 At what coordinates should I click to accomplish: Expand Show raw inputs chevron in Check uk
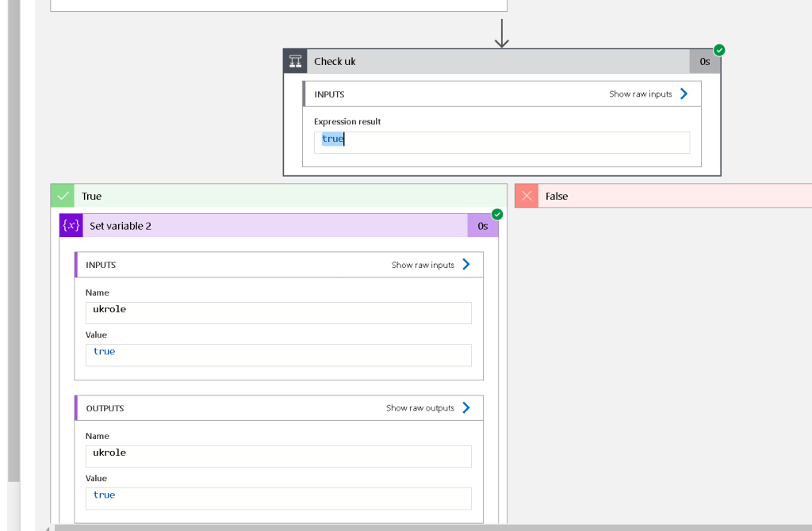tap(684, 94)
